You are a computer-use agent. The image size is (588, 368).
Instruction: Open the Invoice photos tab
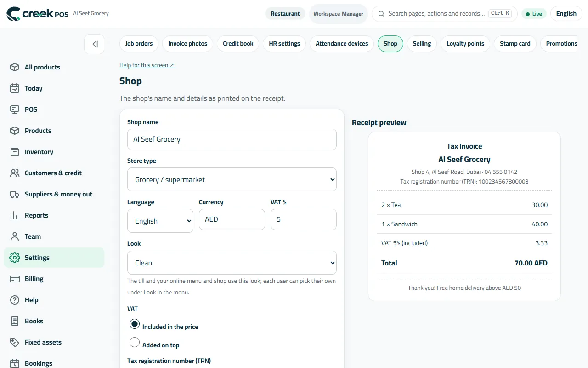tap(187, 44)
